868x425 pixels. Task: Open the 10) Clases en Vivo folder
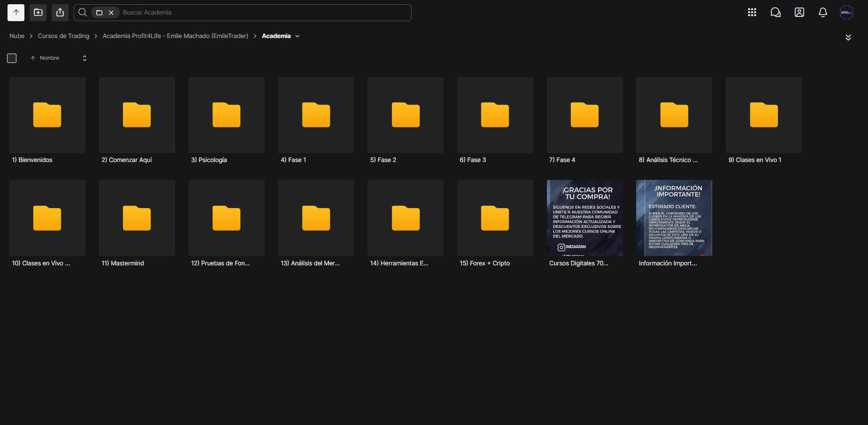(47, 224)
